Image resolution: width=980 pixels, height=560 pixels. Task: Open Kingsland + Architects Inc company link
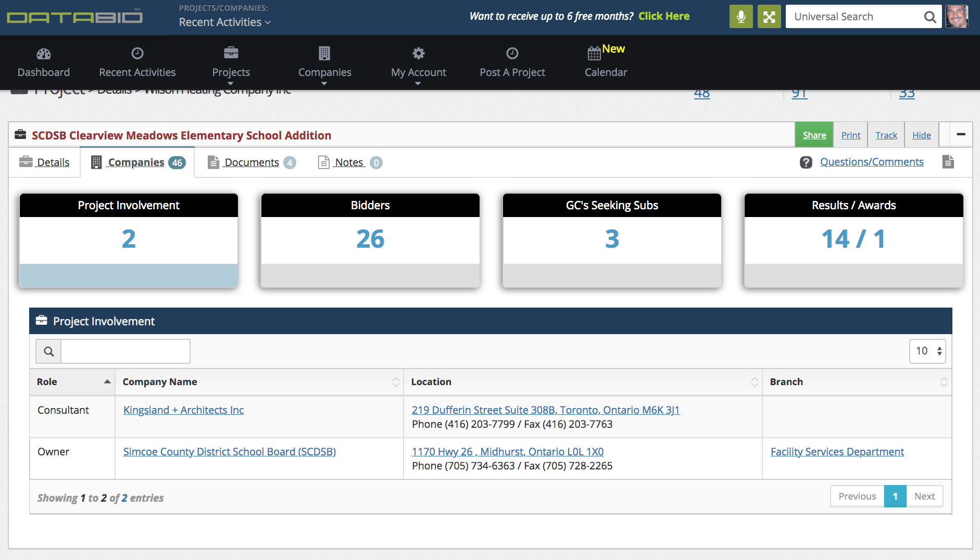click(x=183, y=410)
